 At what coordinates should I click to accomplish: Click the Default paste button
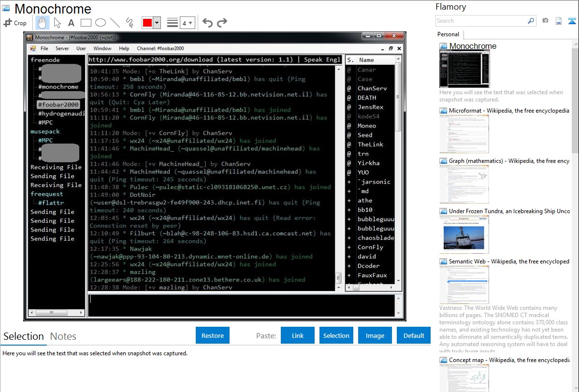(x=414, y=335)
